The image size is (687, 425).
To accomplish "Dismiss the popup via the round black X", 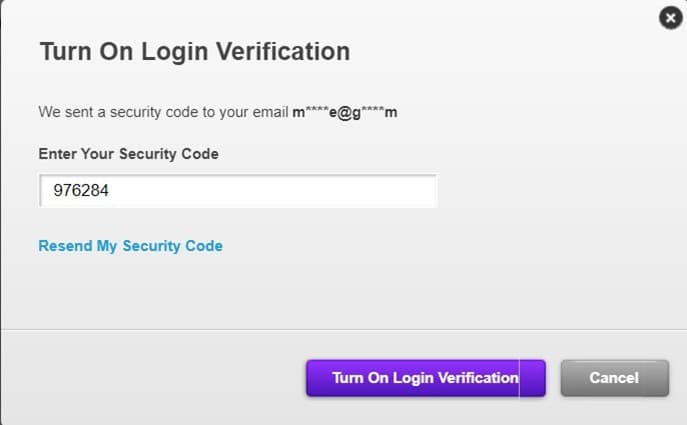I will point(670,18).
